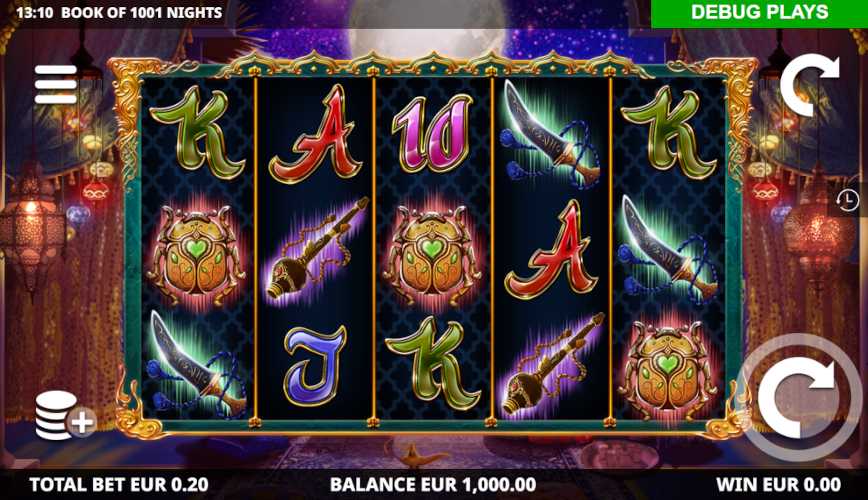The height and width of the screenshot is (500, 868).
Task: Click the blue J symbol
Action: (314, 365)
